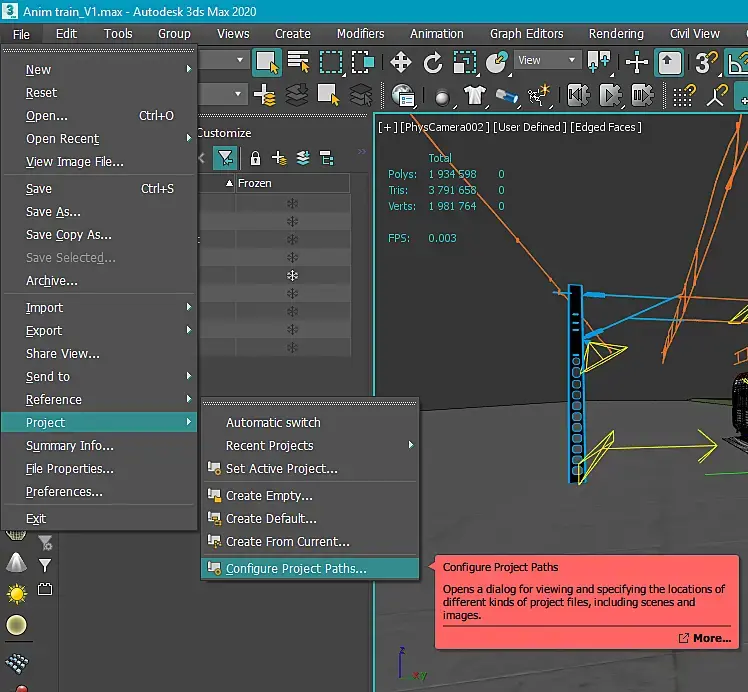Click the MassFX ragdoll figure icon
This screenshot has width=748, height=692.
click(x=539, y=95)
